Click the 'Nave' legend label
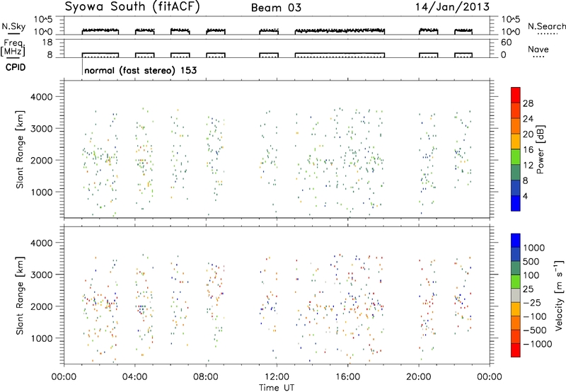 [x=538, y=49]
